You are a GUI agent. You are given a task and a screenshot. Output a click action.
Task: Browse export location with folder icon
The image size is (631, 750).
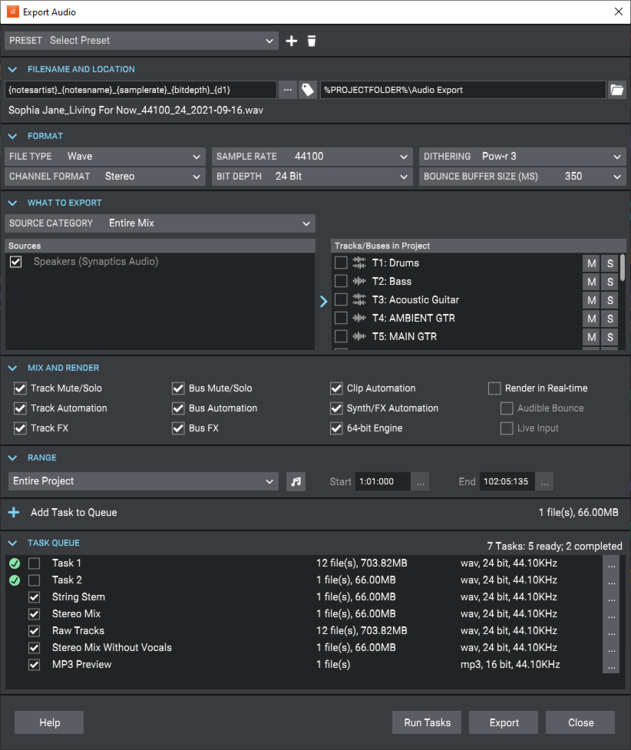tap(617, 90)
